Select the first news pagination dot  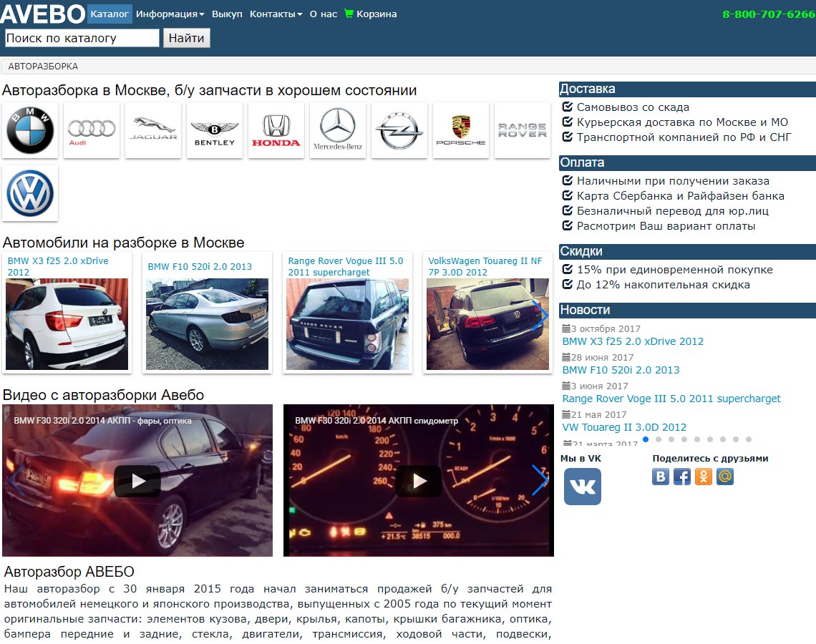pyautogui.click(x=646, y=439)
